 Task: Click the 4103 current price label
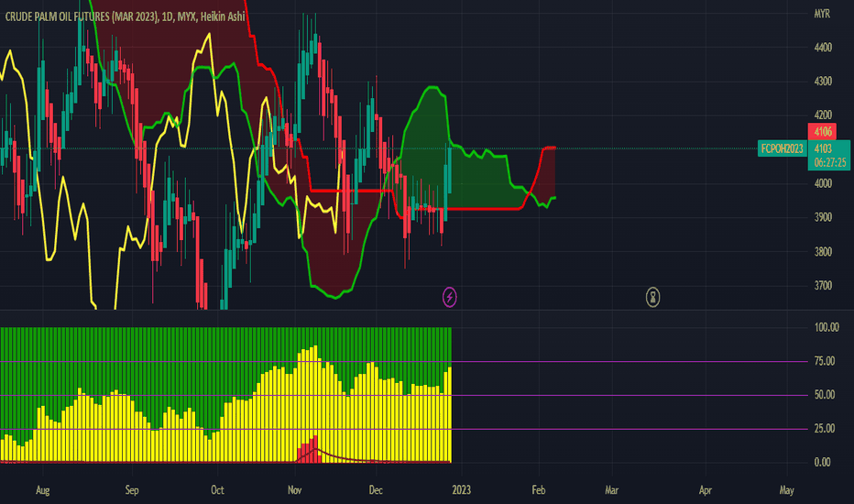click(823, 148)
